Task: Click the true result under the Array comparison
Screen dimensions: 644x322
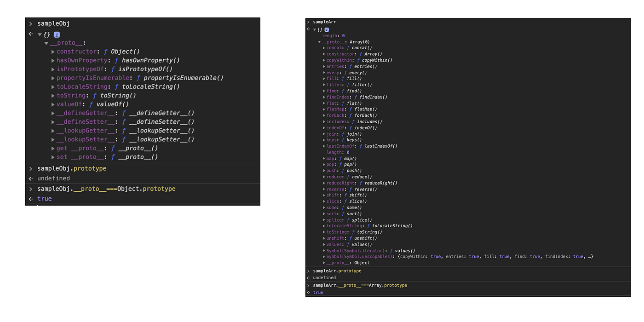Action: click(x=317, y=292)
